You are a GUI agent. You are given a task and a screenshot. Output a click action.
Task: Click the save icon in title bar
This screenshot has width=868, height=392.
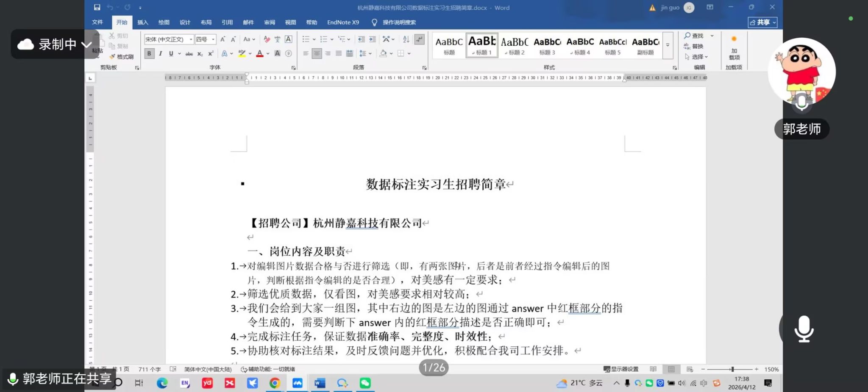pyautogui.click(x=97, y=7)
